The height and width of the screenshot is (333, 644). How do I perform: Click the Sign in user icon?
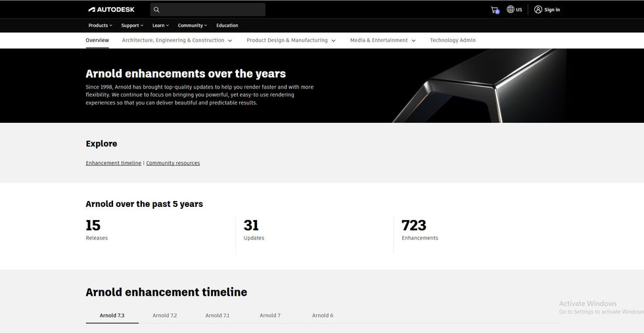pyautogui.click(x=538, y=9)
